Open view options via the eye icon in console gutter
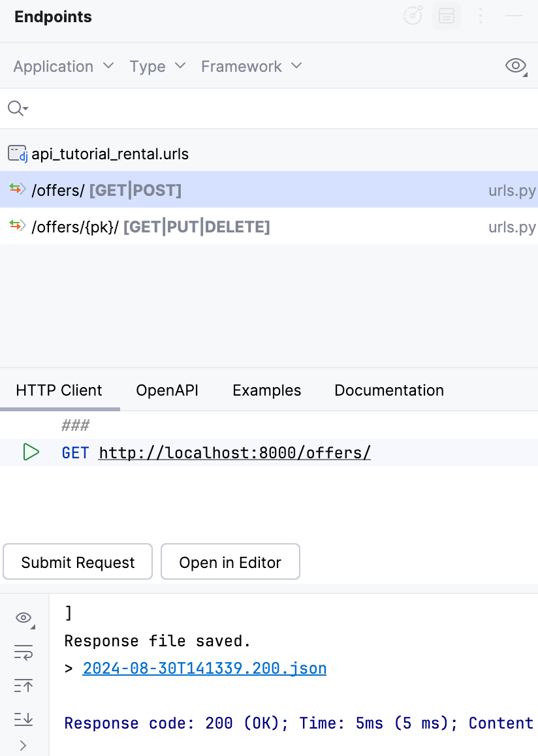Screen dimensions: 538x756 (x=24, y=618)
